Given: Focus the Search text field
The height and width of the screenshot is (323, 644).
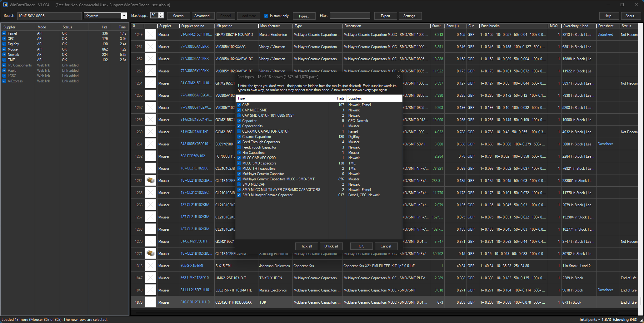Looking at the screenshot, I should (50, 16).
